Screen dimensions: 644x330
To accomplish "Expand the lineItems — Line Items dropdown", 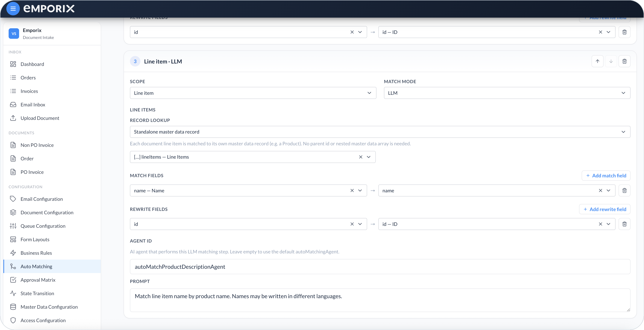I will pyautogui.click(x=368, y=157).
